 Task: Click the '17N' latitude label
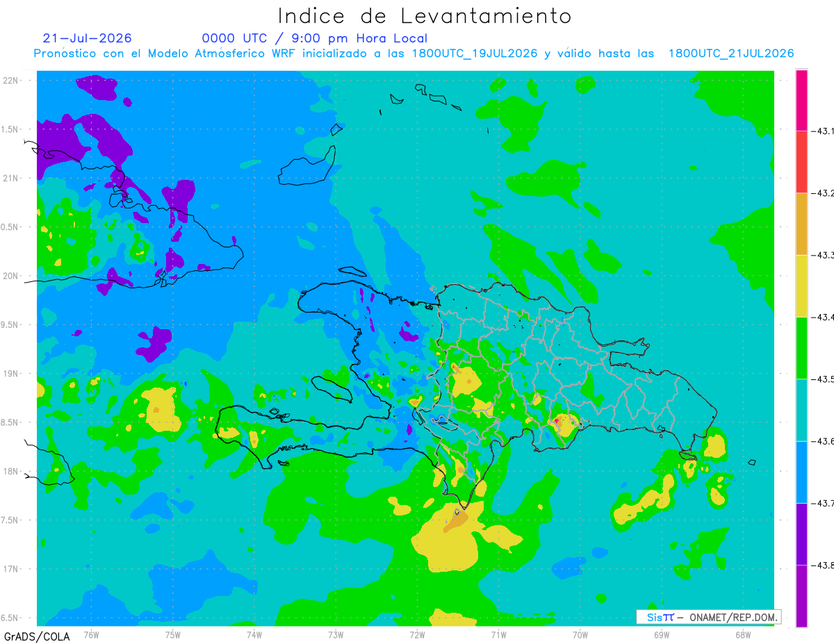(x=10, y=568)
